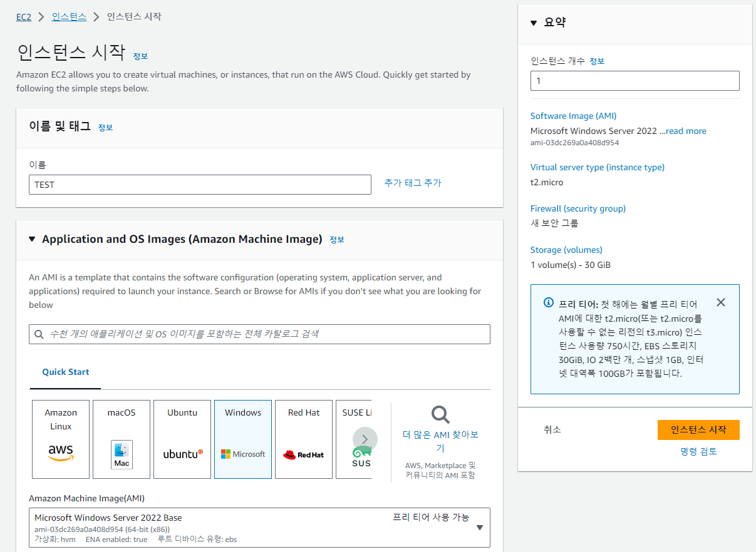Click the orange 인스턴스 시작 button
This screenshot has height=552, width=756.
coord(698,430)
